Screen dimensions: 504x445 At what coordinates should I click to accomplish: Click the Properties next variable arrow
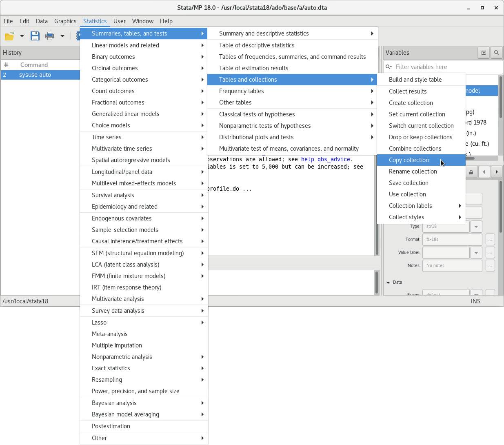497,172
